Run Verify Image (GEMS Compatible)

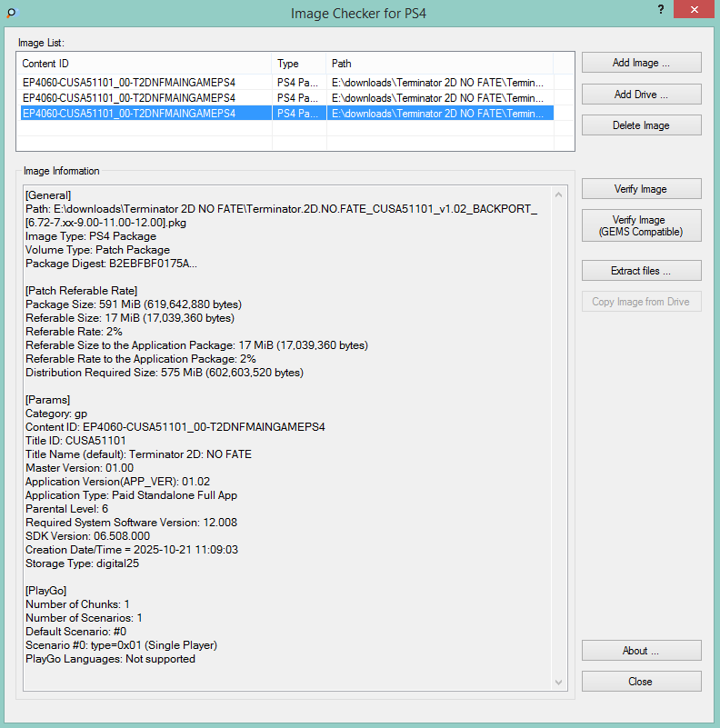(x=641, y=225)
